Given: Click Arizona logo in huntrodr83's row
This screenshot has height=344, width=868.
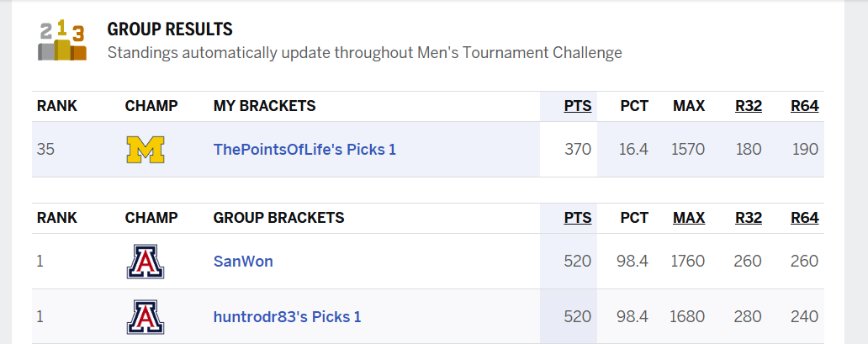Looking at the screenshot, I should coord(145,317).
